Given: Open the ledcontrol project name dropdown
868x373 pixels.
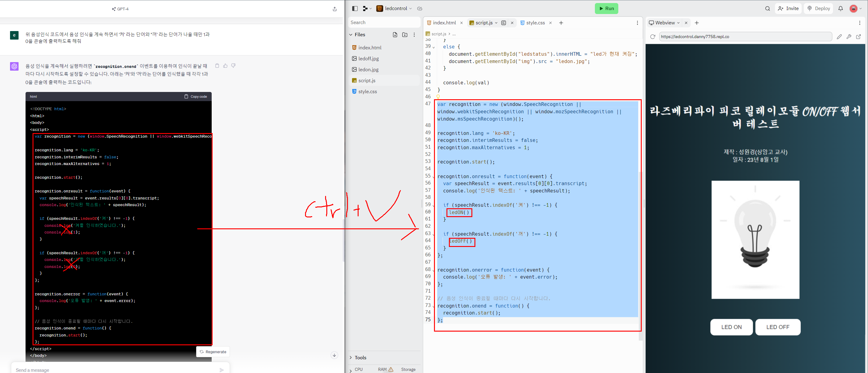Looking at the screenshot, I should [x=397, y=9].
